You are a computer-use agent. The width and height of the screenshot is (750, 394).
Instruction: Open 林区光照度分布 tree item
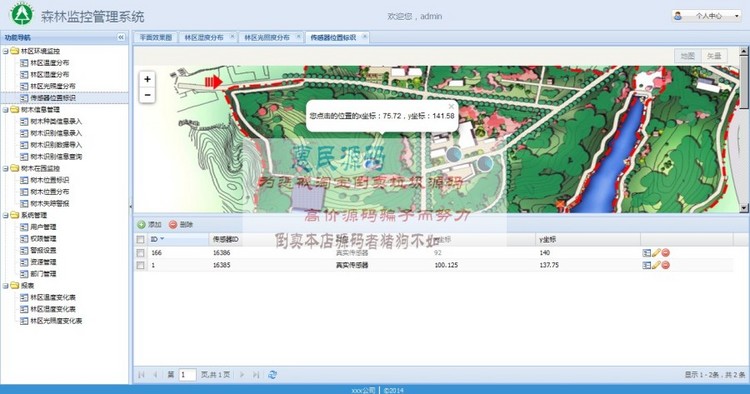point(53,86)
